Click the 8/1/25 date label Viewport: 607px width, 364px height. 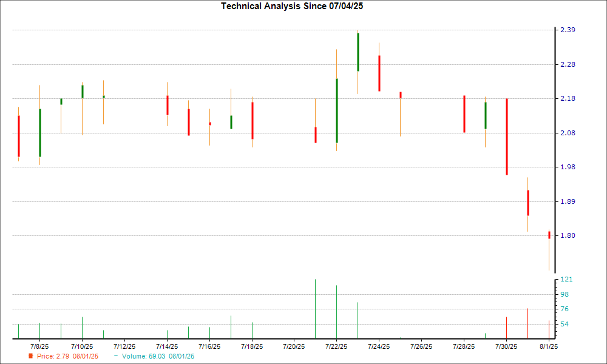[x=549, y=346]
